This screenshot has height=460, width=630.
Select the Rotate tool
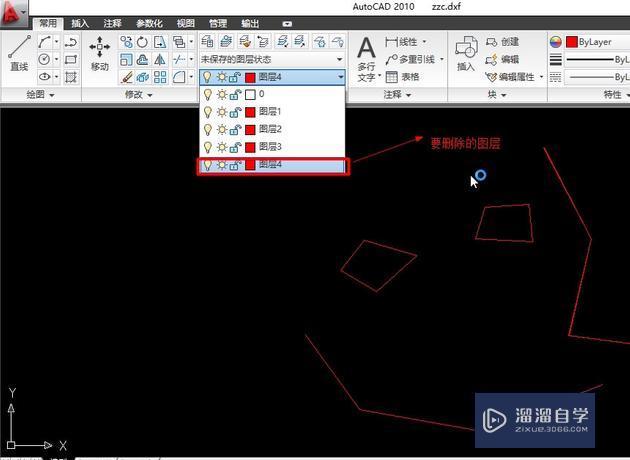coord(143,42)
